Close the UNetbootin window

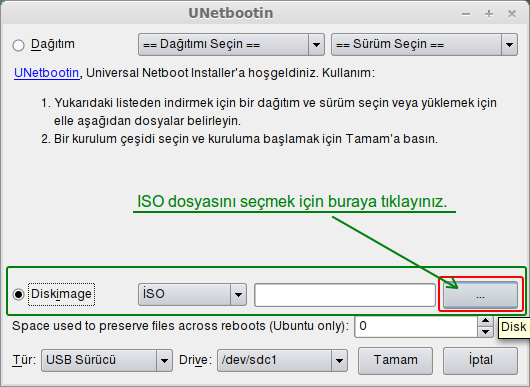512,14
